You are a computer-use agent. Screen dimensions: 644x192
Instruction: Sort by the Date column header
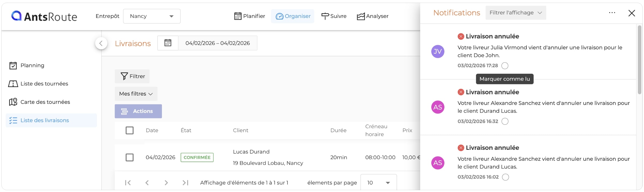coord(152,130)
